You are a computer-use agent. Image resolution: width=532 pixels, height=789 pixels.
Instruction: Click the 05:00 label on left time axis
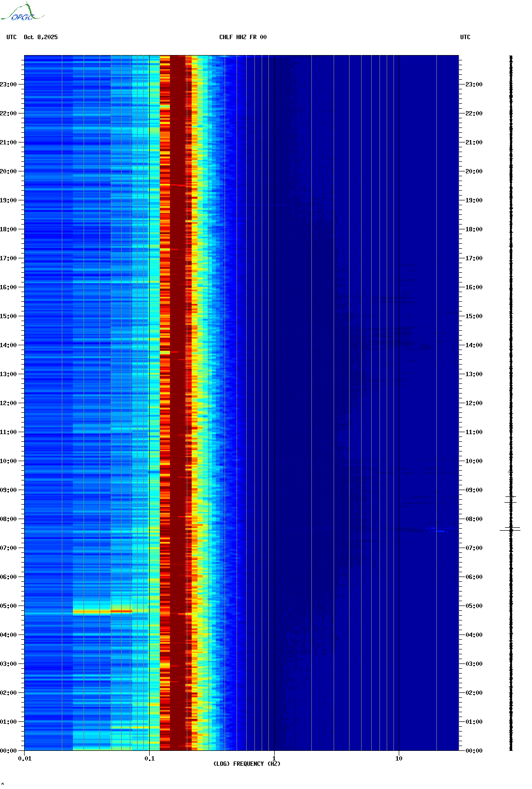[8, 606]
